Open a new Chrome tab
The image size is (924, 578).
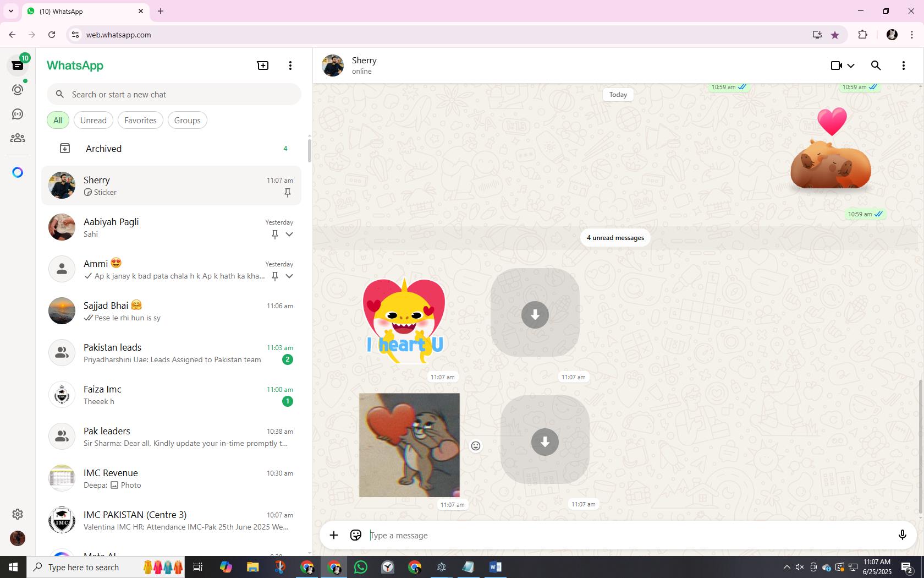tap(161, 11)
